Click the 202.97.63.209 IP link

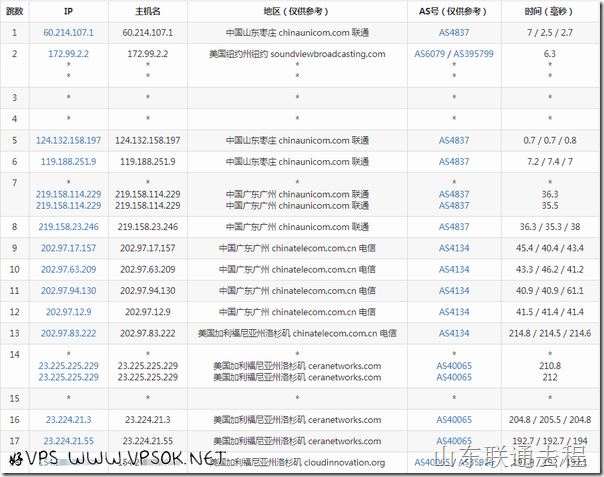pyautogui.click(x=68, y=269)
